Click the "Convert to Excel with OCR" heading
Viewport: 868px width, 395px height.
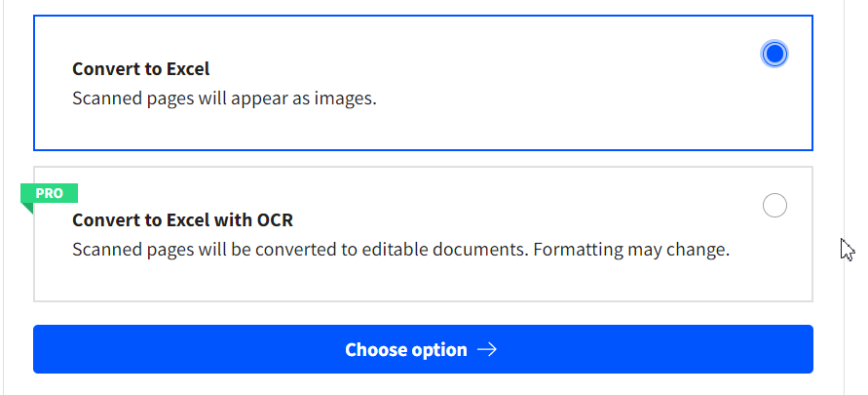coord(183,220)
